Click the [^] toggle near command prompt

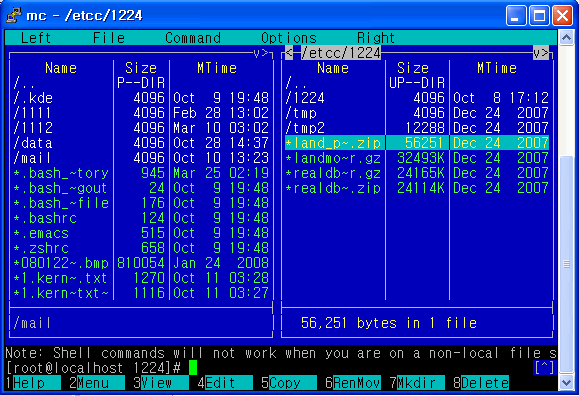[544, 368]
